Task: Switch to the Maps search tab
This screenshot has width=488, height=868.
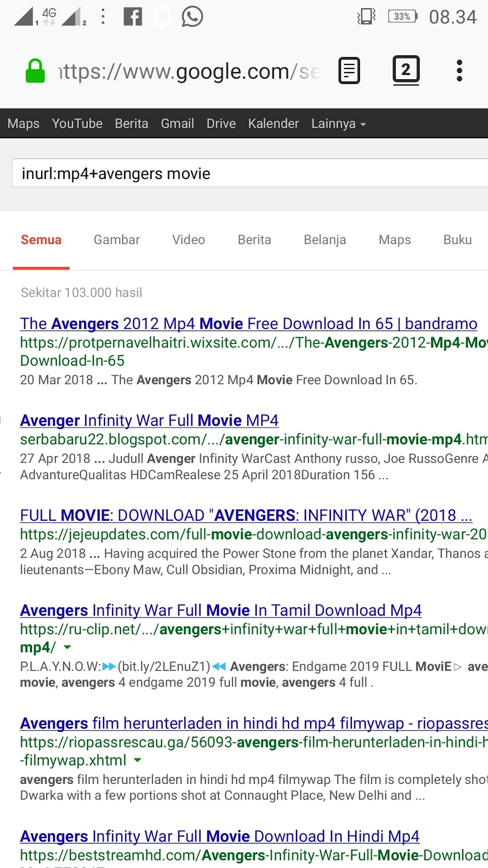Action: (395, 240)
